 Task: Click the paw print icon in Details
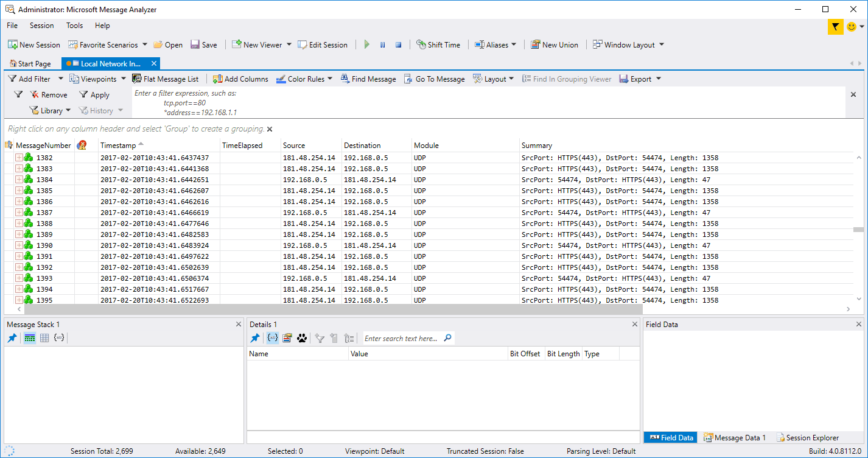[302, 338]
